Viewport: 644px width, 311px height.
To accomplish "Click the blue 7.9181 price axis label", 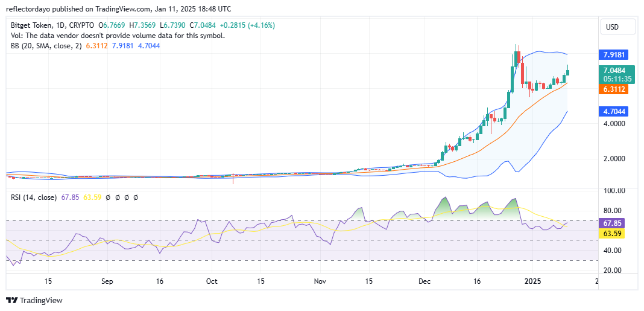I will pos(614,55).
